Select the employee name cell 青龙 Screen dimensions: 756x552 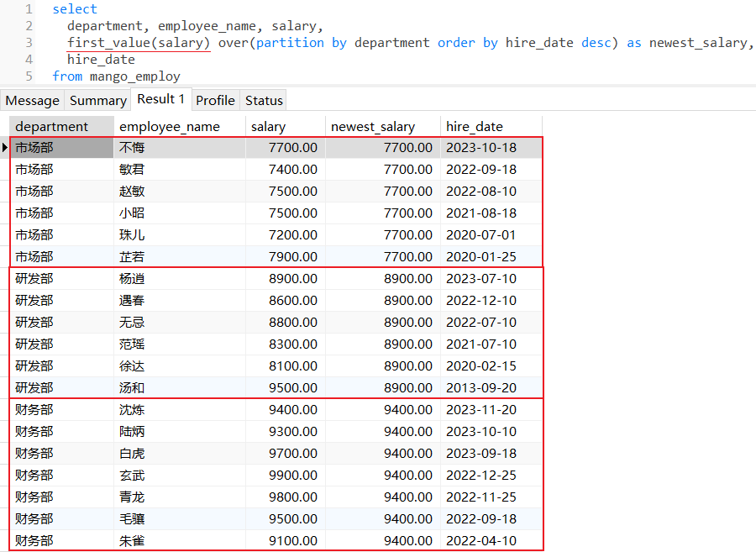point(180,497)
